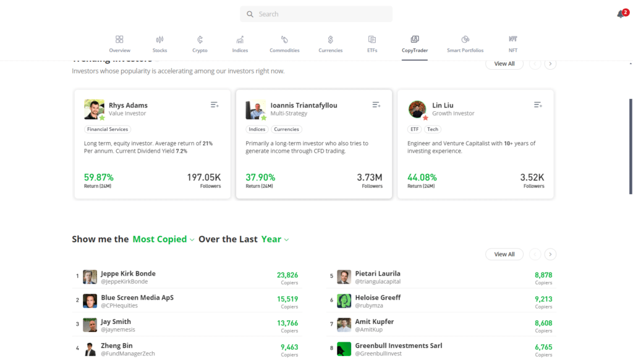Open the Commodities section

point(284,43)
